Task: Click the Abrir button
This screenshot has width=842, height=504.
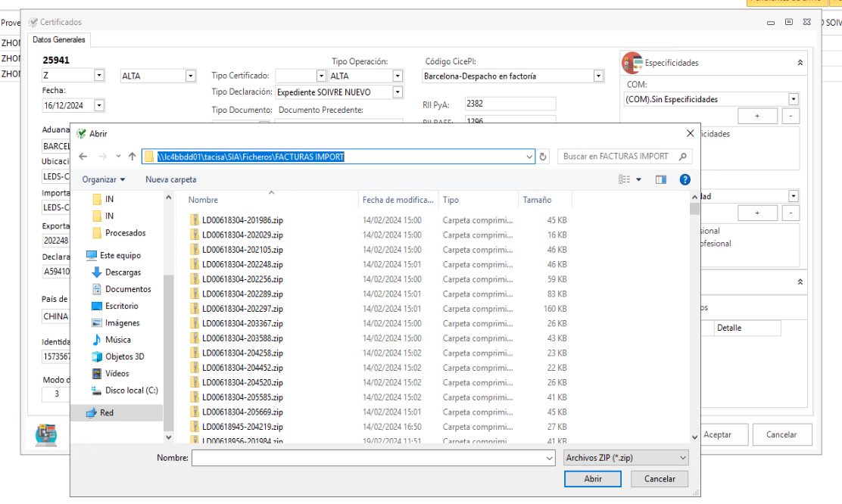Action: [x=593, y=479]
